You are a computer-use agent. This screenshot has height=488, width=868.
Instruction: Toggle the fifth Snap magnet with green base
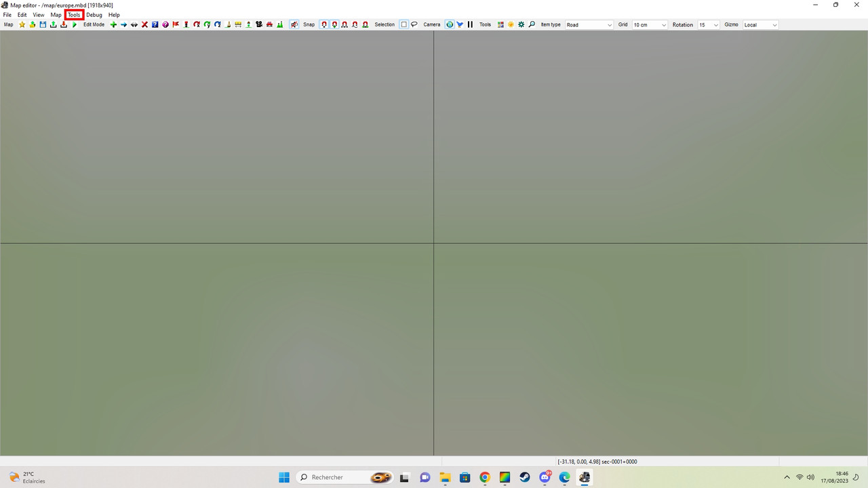click(x=365, y=24)
